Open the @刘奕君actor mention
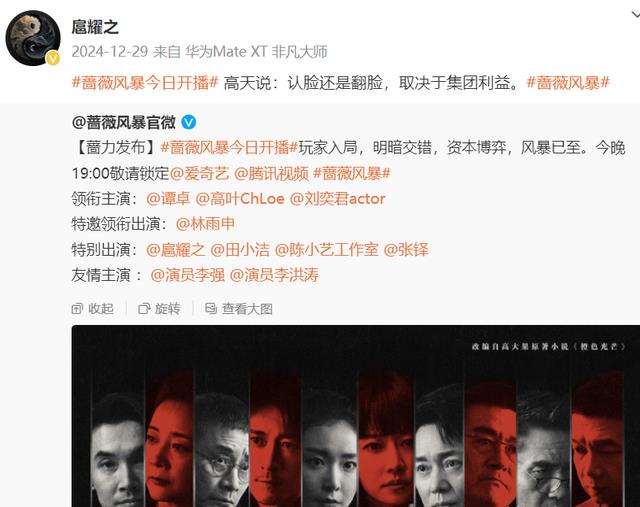The image size is (640, 507). point(337,199)
